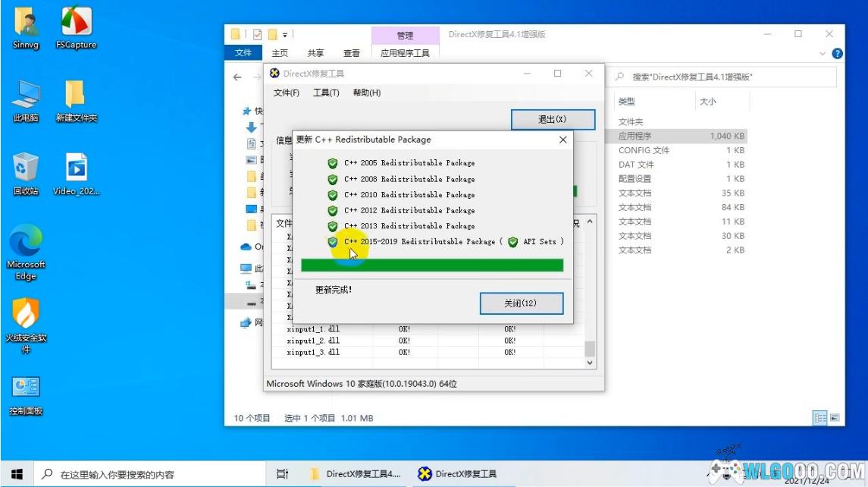Switch Explorer to details view

click(819, 418)
